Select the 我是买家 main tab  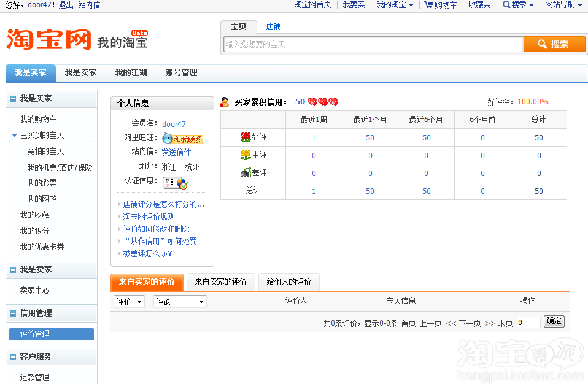30,72
